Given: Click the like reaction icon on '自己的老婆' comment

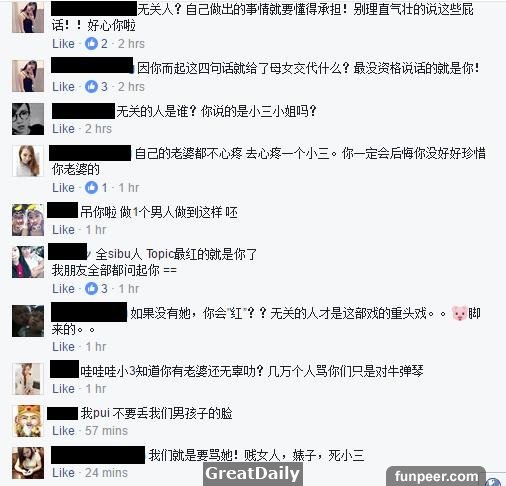Looking at the screenshot, I should point(91,188).
